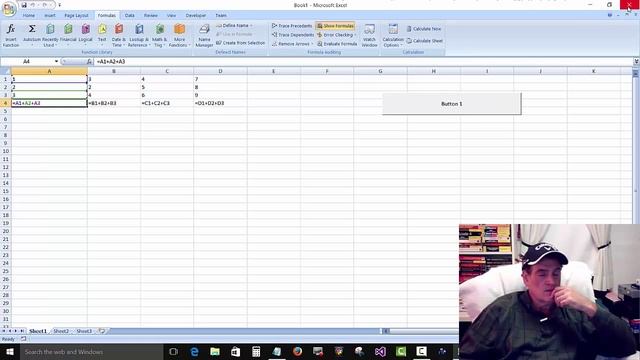This screenshot has height=360, width=640.
Task: Select column A header
Action: pos(49,71)
